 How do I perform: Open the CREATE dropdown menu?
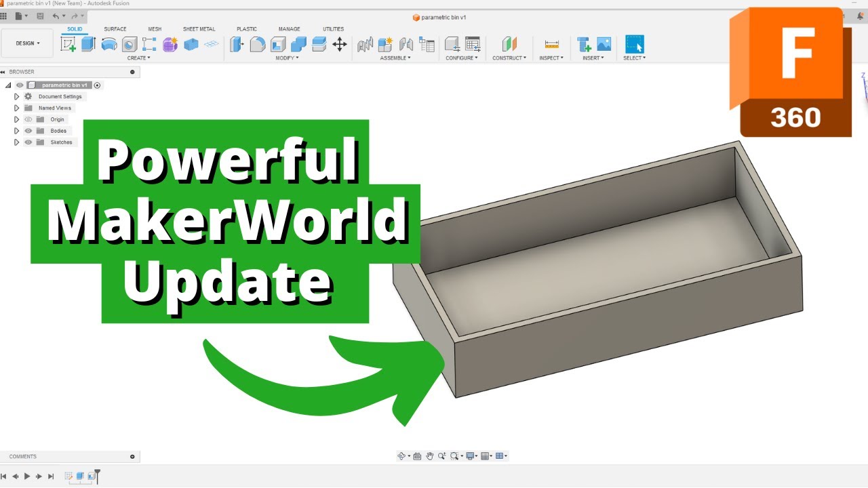(139, 58)
